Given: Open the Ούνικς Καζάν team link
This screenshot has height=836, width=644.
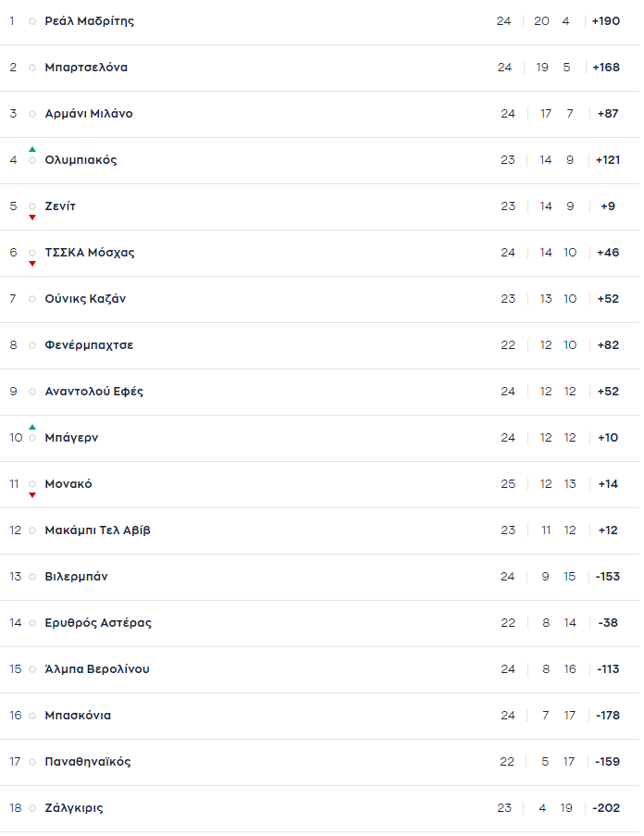Looking at the screenshot, I should [85, 298].
